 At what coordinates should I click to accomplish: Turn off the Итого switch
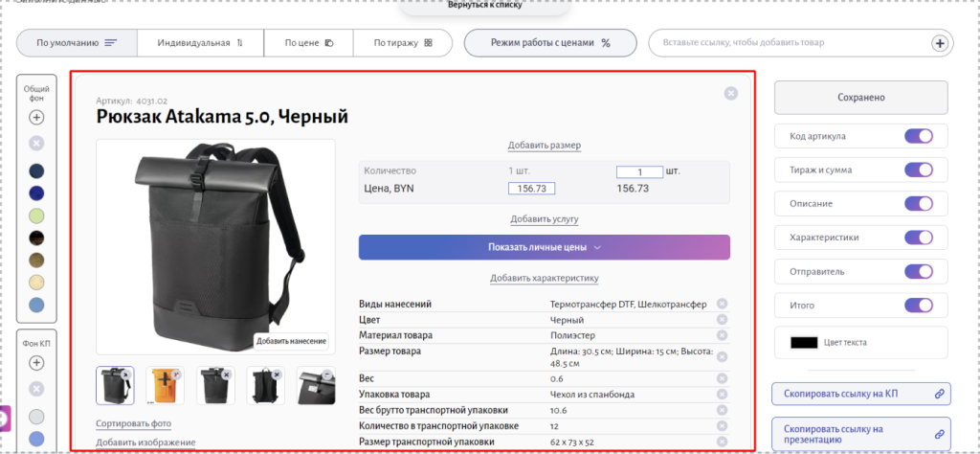point(918,306)
